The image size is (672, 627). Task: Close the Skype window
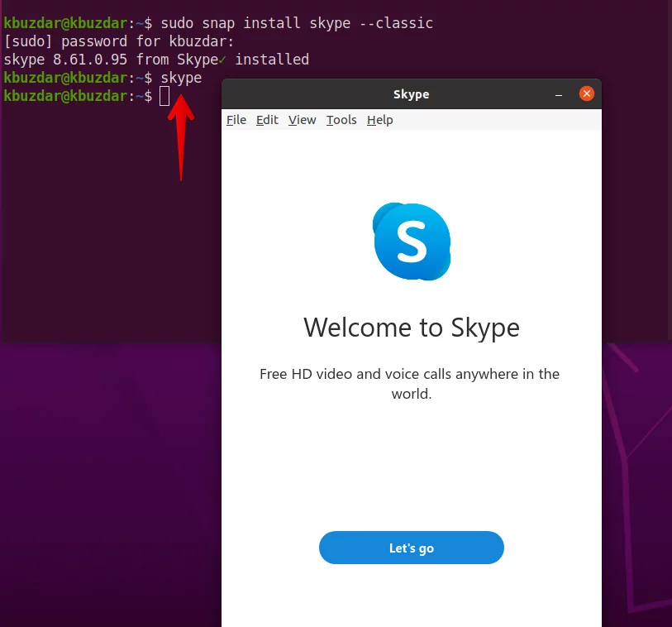point(586,93)
